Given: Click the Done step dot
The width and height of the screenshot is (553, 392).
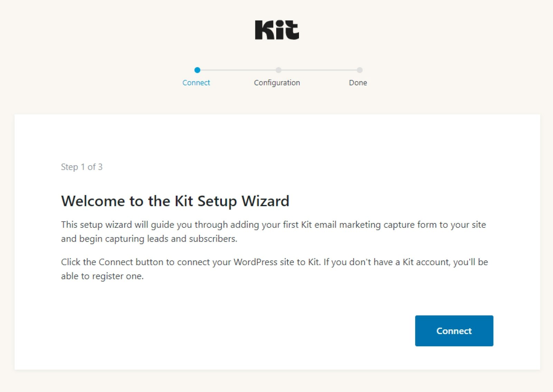Looking at the screenshot, I should coord(359,70).
